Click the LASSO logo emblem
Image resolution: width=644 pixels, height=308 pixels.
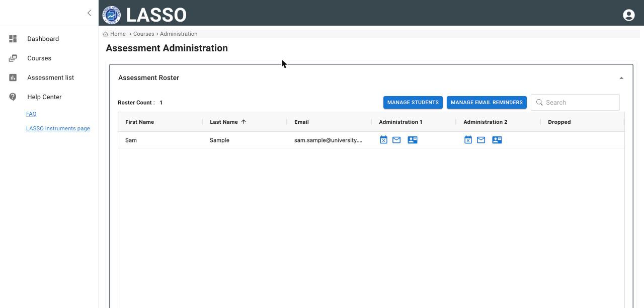(x=112, y=15)
